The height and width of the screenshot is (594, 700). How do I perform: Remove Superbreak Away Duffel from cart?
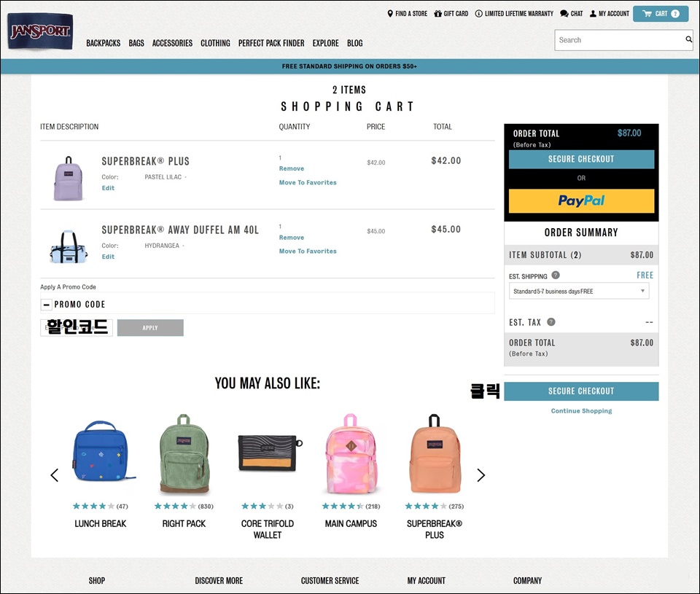[x=292, y=238]
